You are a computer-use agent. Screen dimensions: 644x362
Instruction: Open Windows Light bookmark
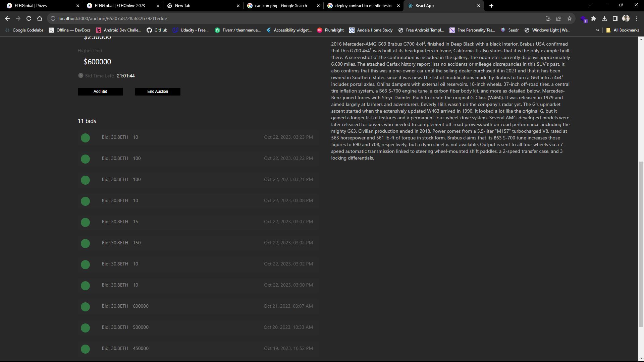[x=547, y=30]
